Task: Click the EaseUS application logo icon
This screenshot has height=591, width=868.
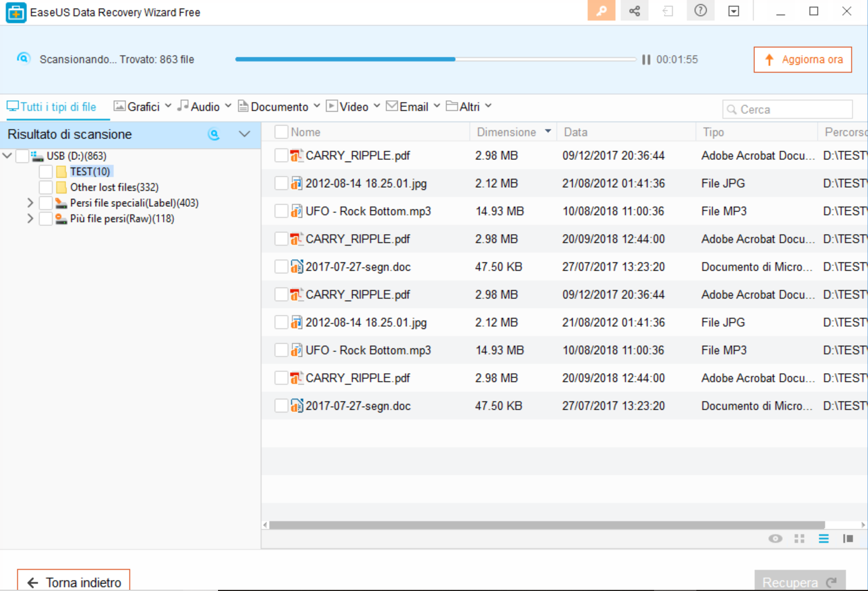Action: pos(16,12)
